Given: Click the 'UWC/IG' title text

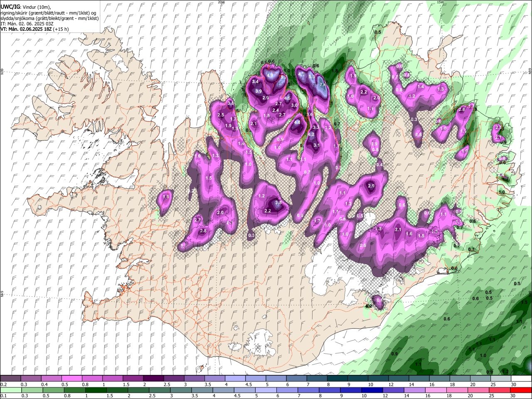Looking at the screenshot, I should point(10,7).
